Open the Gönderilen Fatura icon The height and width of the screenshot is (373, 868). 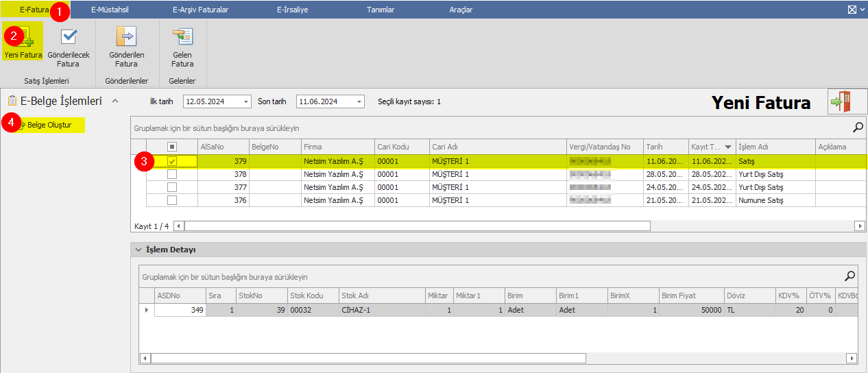click(x=126, y=36)
